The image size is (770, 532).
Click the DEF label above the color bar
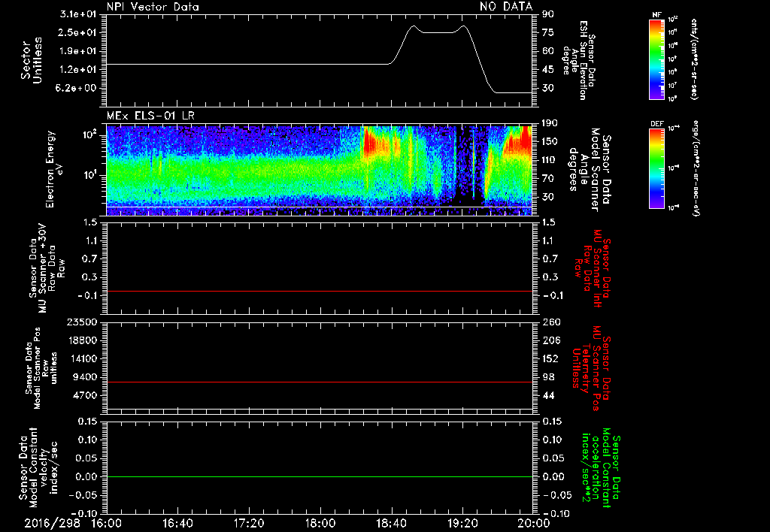tap(656, 124)
